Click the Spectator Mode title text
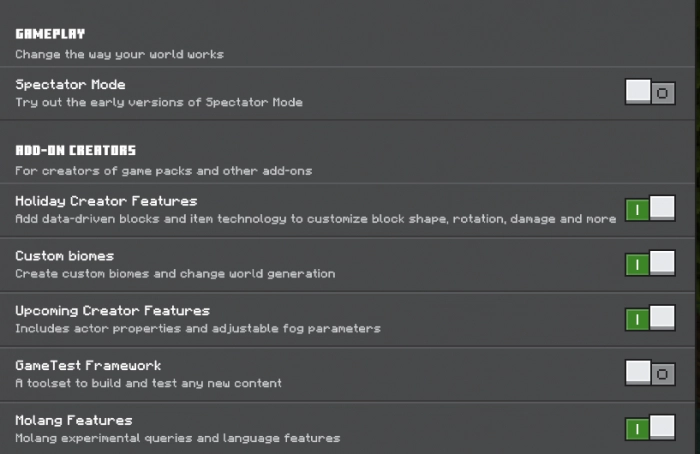Image resolution: width=700 pixels, height=454 pixels. [70, 85]
